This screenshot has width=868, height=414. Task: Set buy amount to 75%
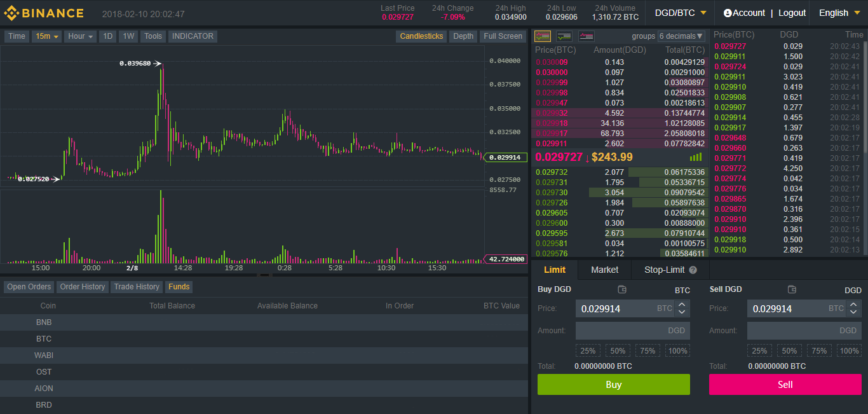(648, 351)
